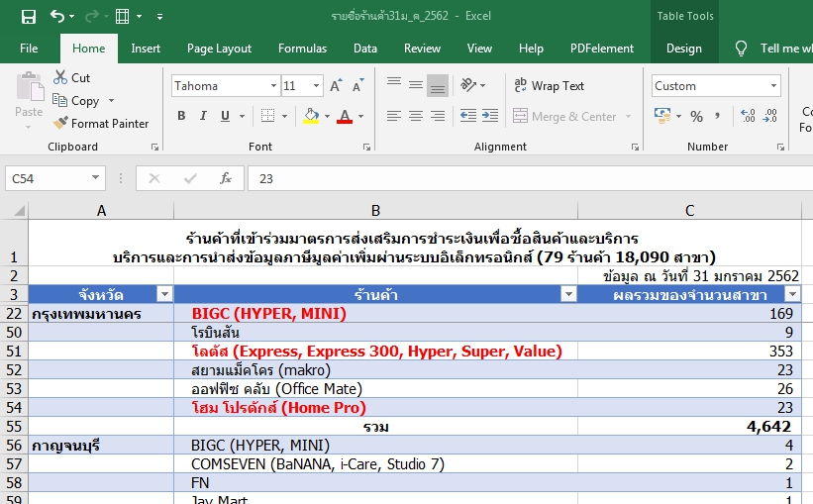The width and height of the screenshot is (813, 504).
Task: Increase indent icon
Action: click(490, 116)
